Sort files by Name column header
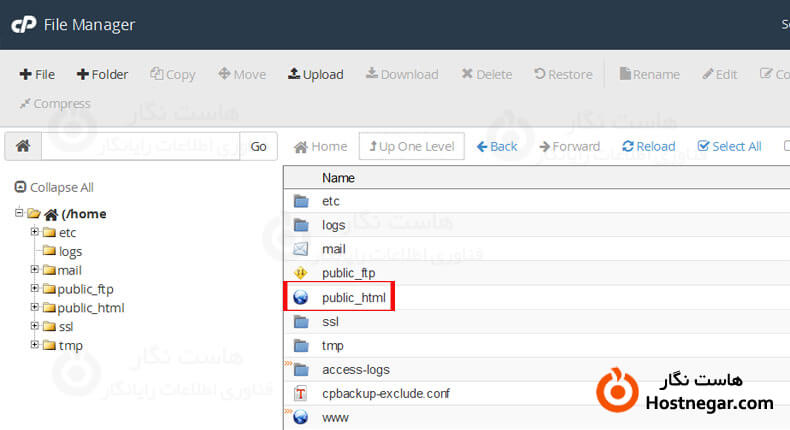The width and height of the screenshot is (790, 430). click(x=338, y=178)
